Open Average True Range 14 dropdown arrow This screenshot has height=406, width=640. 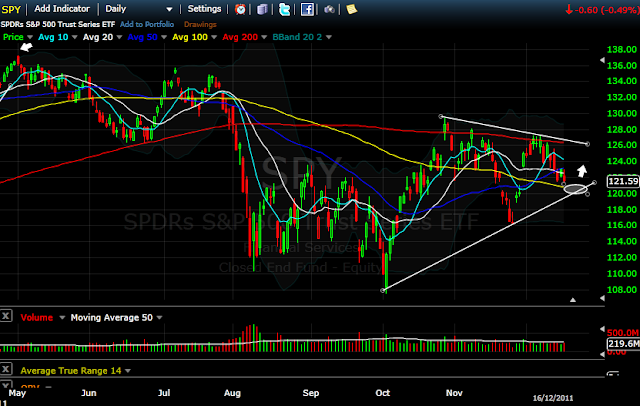point(128,371)
